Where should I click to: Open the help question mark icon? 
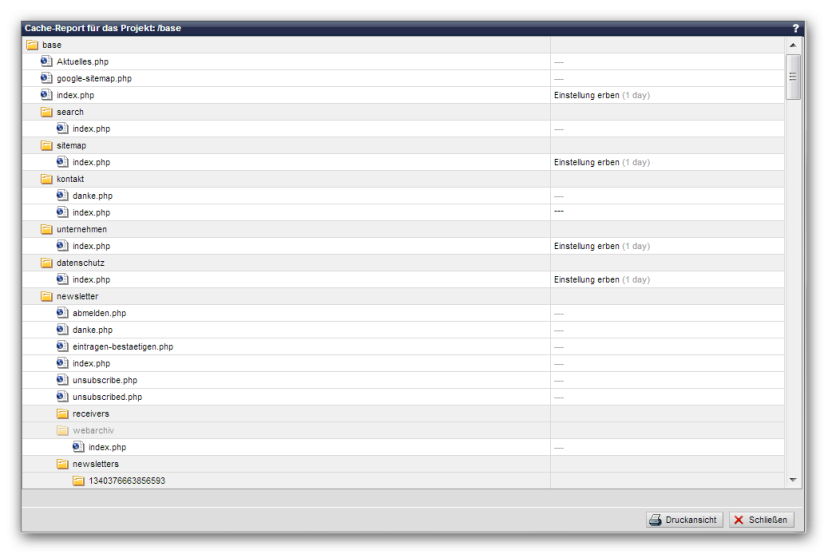coord(795,29)
